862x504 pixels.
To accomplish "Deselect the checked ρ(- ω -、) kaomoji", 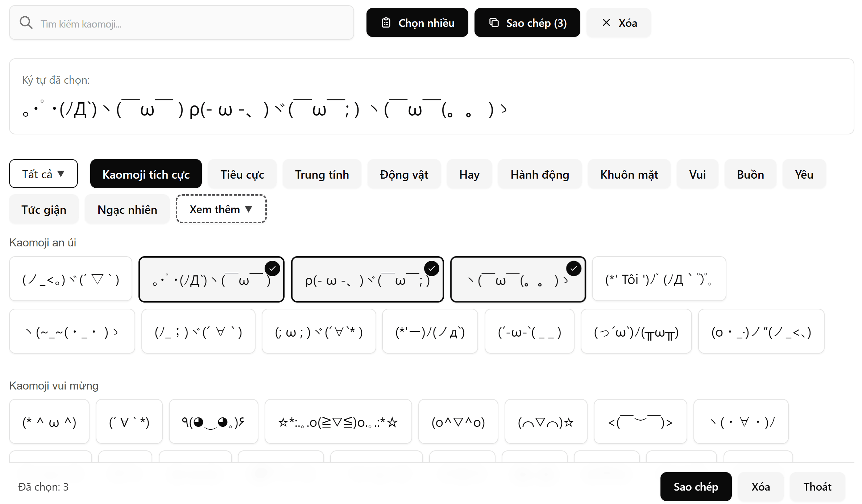I will 431,268.
